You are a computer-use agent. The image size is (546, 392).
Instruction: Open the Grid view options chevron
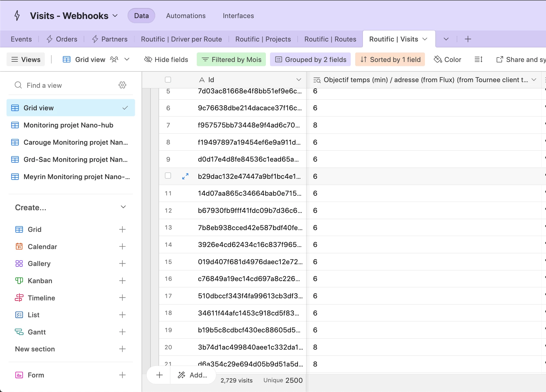click(127, 60)
